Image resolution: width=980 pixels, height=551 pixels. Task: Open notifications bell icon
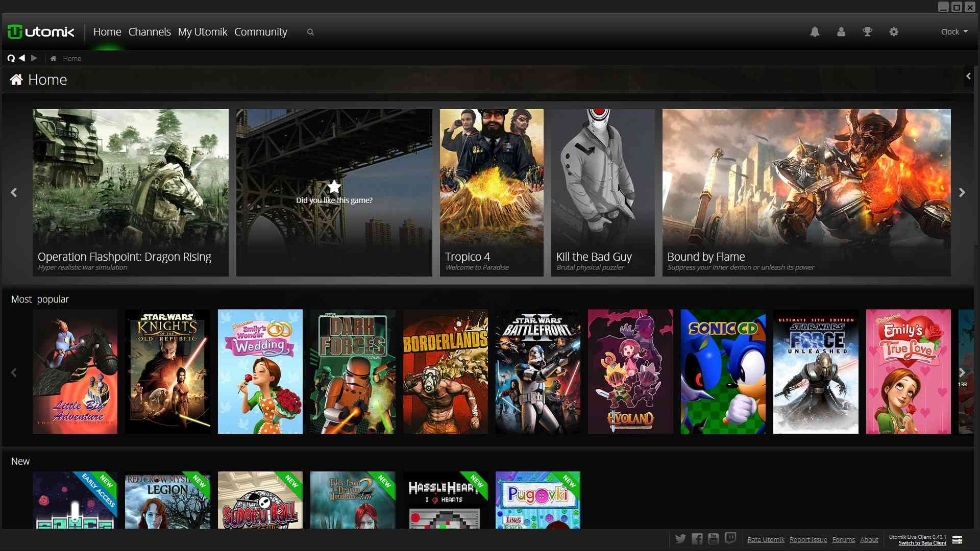click(815, 32)
